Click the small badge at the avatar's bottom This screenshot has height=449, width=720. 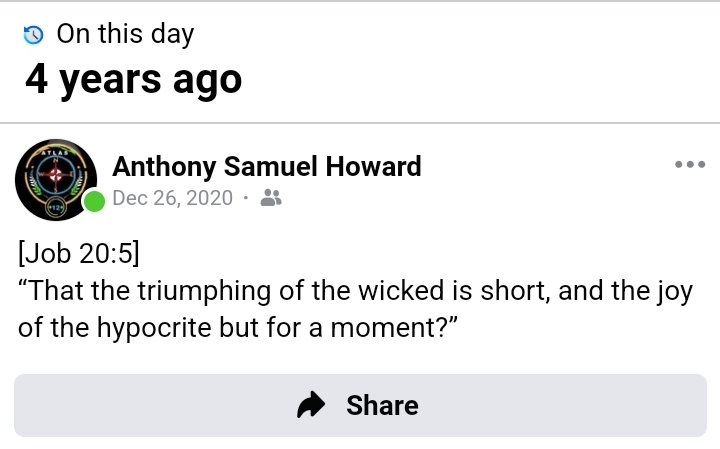click(55, 207)
